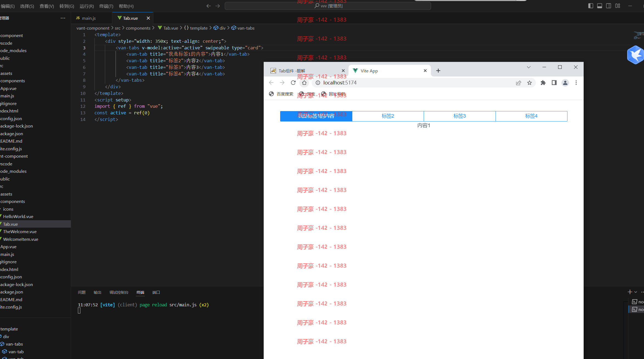This screenshot has width=644, height=359.
Task: Select the 标签4 card tab
Action: point(531,116)
